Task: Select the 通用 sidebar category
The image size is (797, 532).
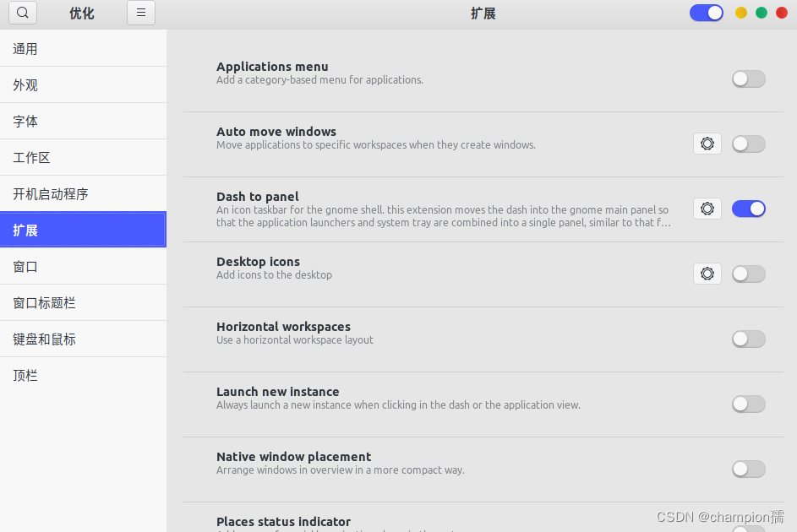Action: point(84,49)
